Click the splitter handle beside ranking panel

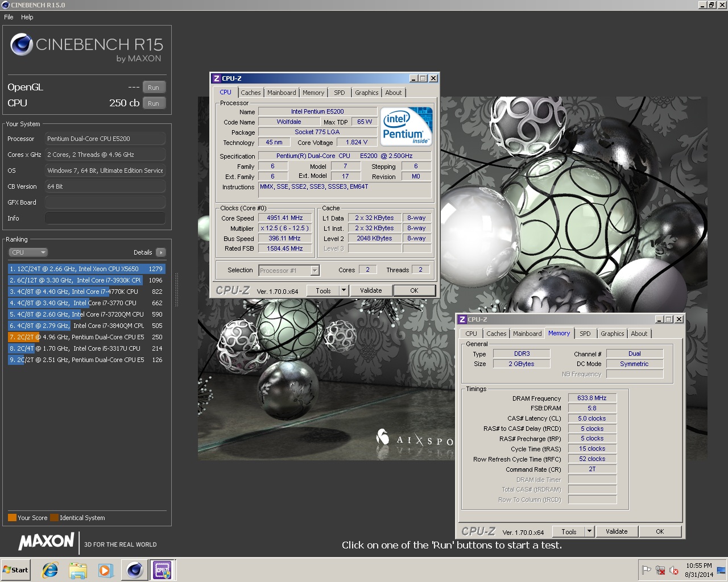pyautogui.click(x=176, y=290)
